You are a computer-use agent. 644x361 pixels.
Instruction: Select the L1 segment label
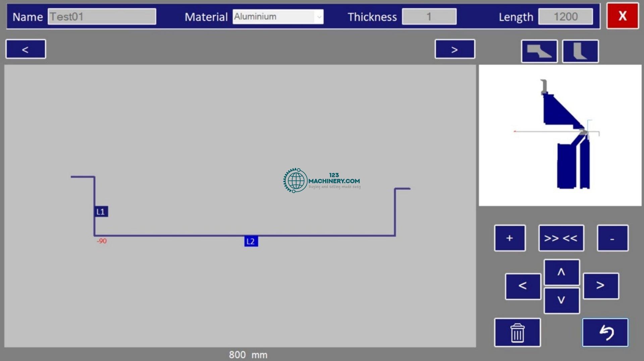click(x=101, y=212)
